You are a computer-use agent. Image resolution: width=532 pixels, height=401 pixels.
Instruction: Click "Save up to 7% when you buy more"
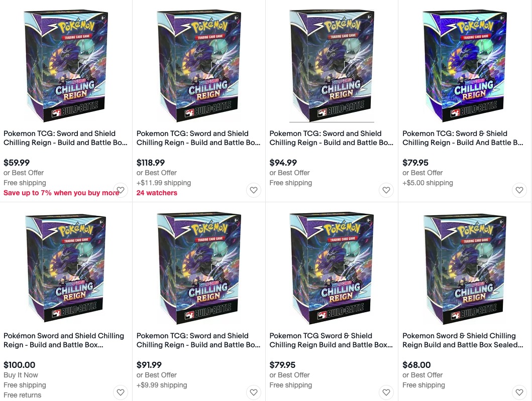tap(59, 193)
